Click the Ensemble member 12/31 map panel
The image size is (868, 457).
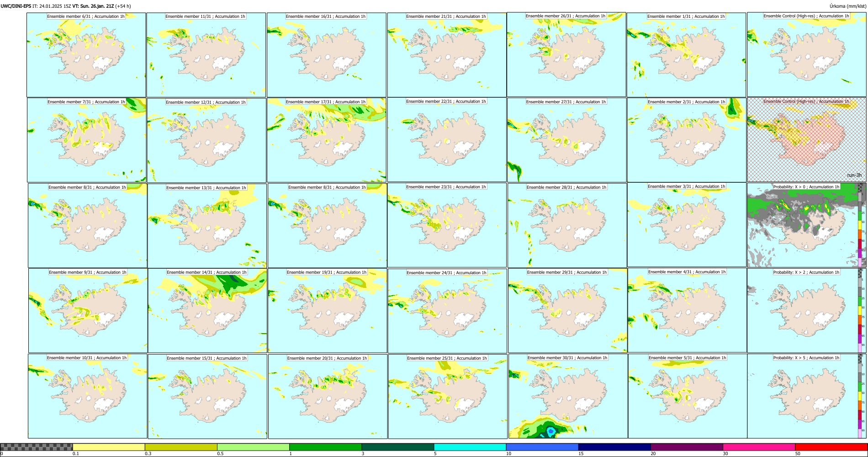pyautogui.click(x=206, y=141)
